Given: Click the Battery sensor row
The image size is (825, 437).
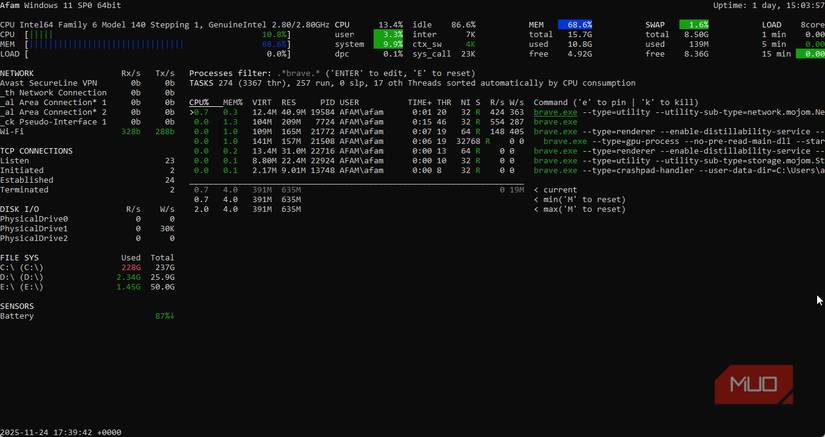Looking at the screenshot, I should 87,317.
